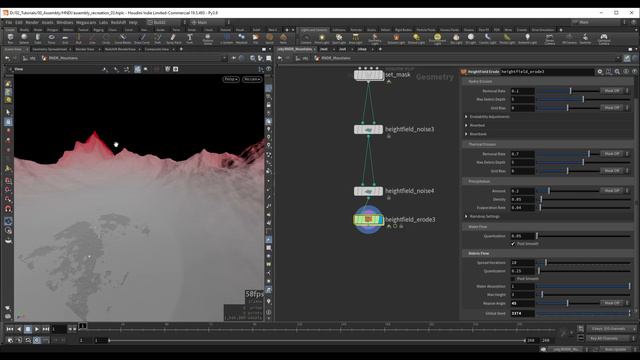Click Mask Off for Repose Angle

point(612,303)
